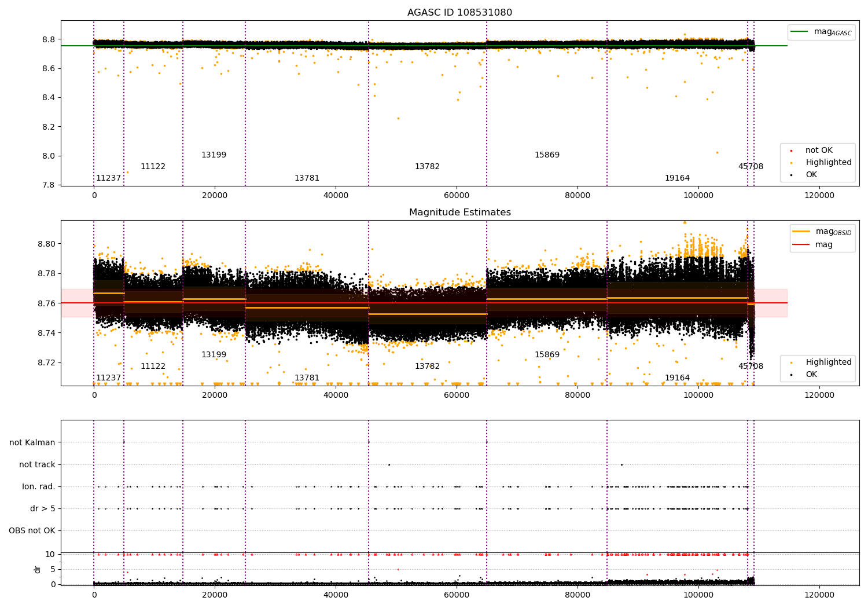Click x-axis tick 0 under bottom plot
The image size is (868, 608).
pyautogui.click(x=94, y=595)
